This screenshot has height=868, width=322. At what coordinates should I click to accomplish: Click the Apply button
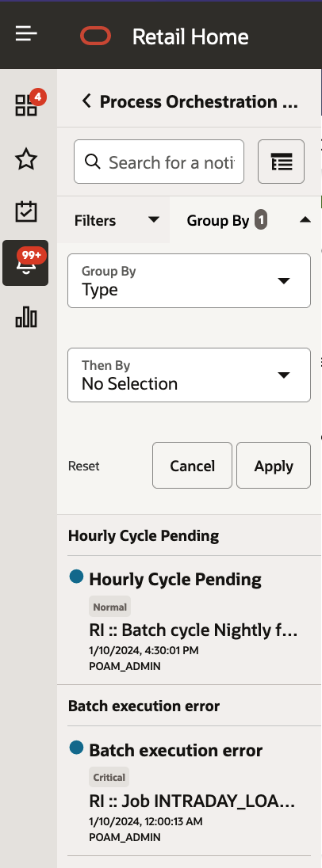pyautogui.click(x=274, y=466)
